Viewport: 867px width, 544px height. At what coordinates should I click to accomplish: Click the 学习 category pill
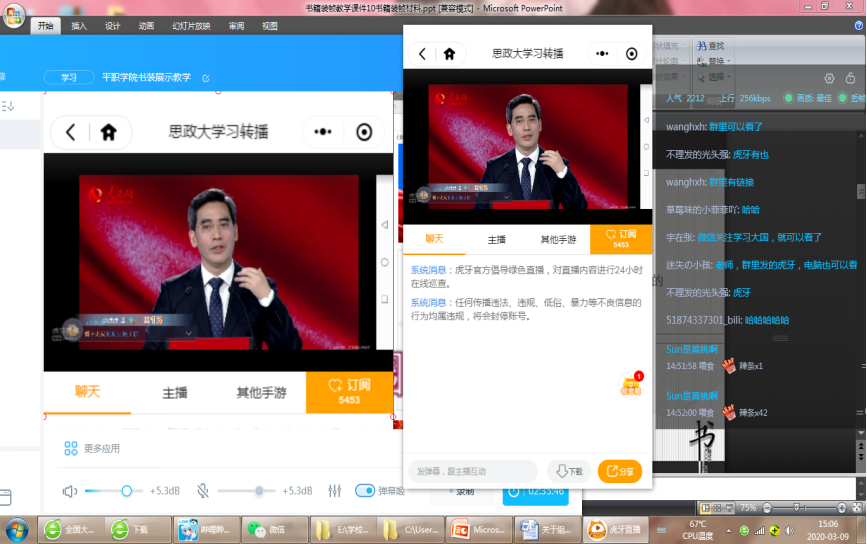tap(69, 77)
